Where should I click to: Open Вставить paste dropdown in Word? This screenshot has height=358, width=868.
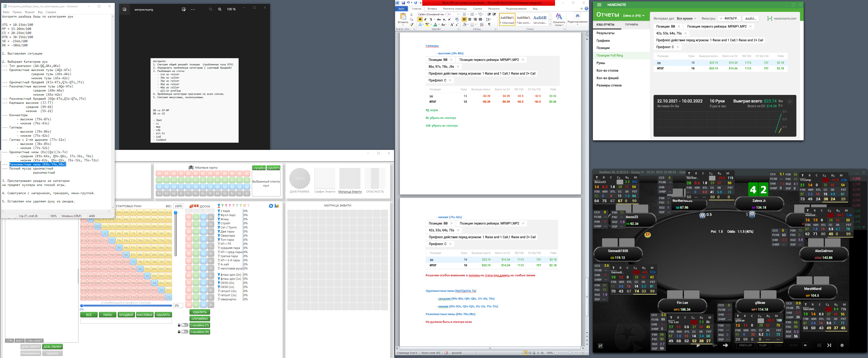click(x=403, y=24)
